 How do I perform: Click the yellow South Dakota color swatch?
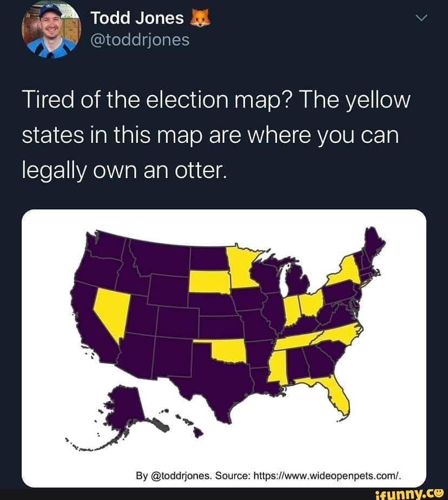[x=209, y=280]
